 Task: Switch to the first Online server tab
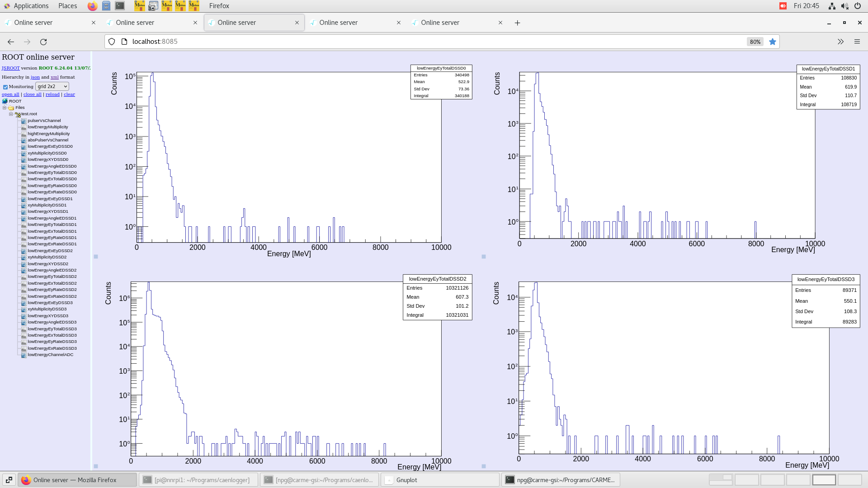tap(33, 23)
